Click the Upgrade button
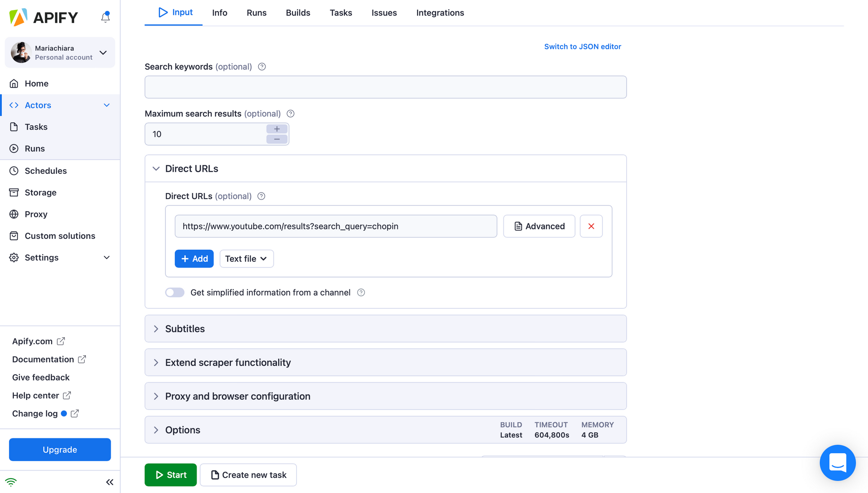868x493 pixels. point(60,450)
